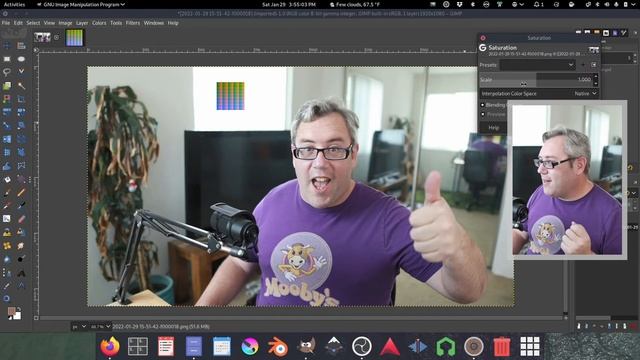Expand the Blending Options section
Viewport: 640px width, 360px height.
coord(483,105)
